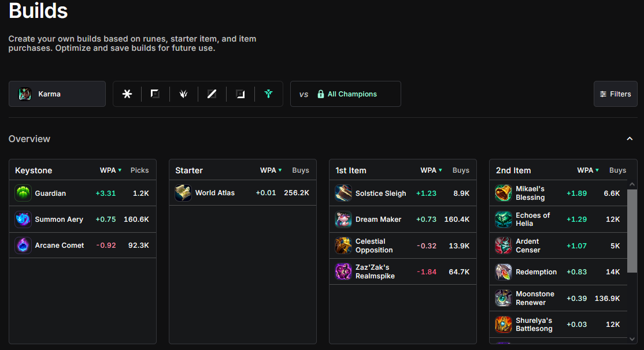Select the Mikael's Blessing name text
This screenshot has width=644, height=350.
click(530, 193)
